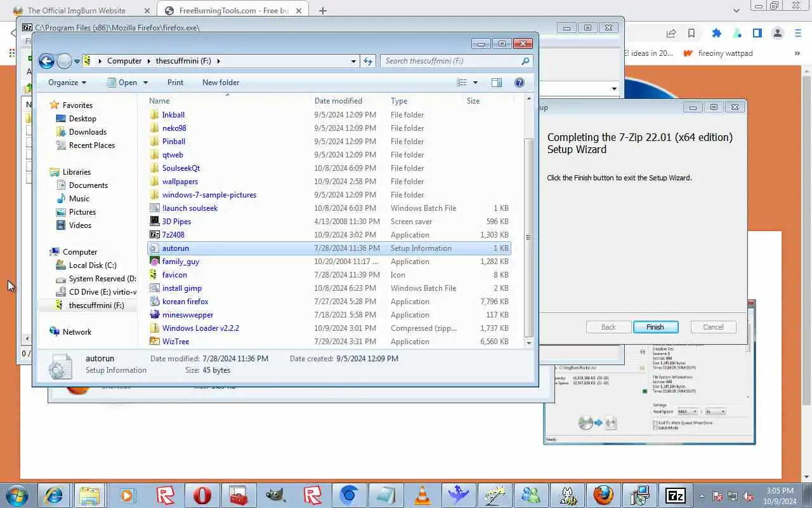This screenshot has height=508, width=812.
Task: Select the 7z2408 application file
Action: [x=173, y=235]
